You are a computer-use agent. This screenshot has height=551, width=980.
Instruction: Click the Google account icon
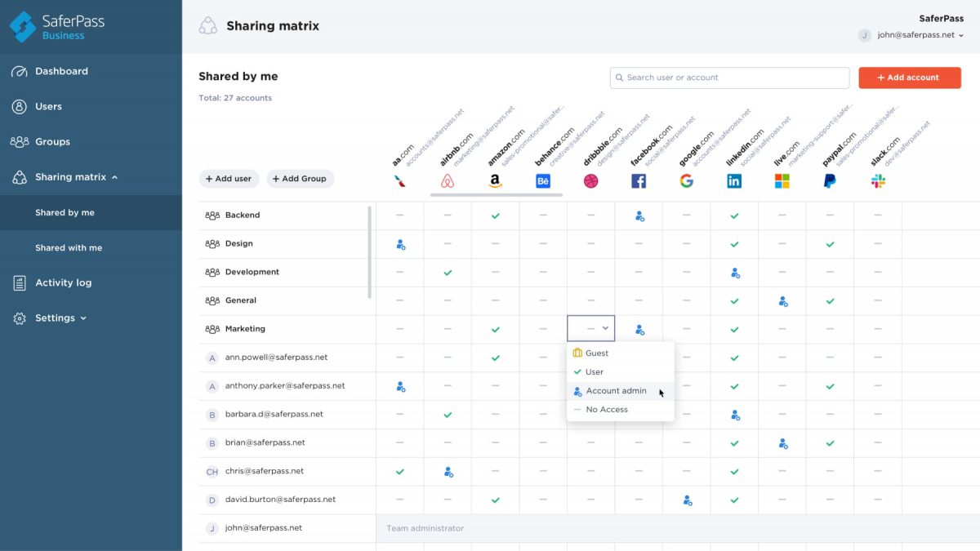click(x=686, y=180)
